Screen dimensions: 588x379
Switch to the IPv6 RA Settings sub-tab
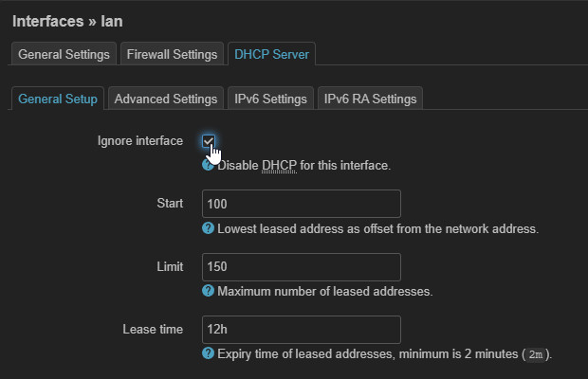pos(368,99)
